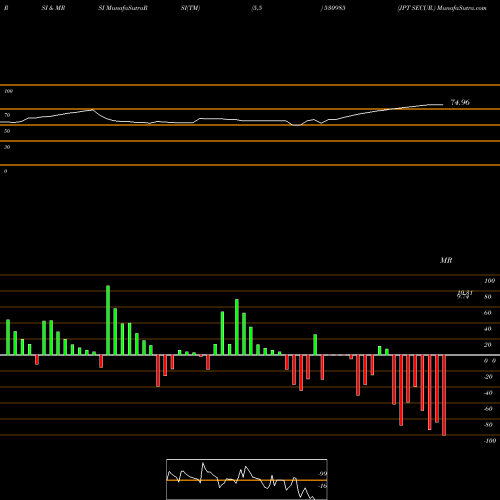Click the 30 level label on the RSI axis

[x=7, y=147]
